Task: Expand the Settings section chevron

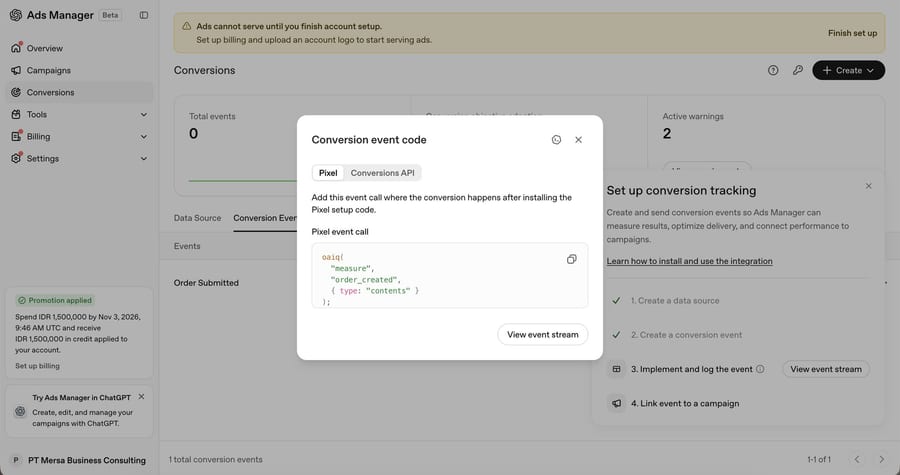Action: [143, 159]
